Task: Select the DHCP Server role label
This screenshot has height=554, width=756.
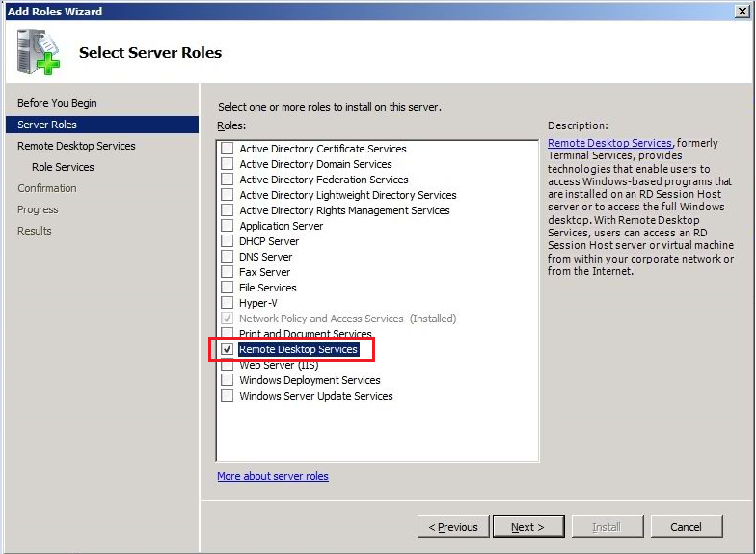Action: (x=269, y=241)
